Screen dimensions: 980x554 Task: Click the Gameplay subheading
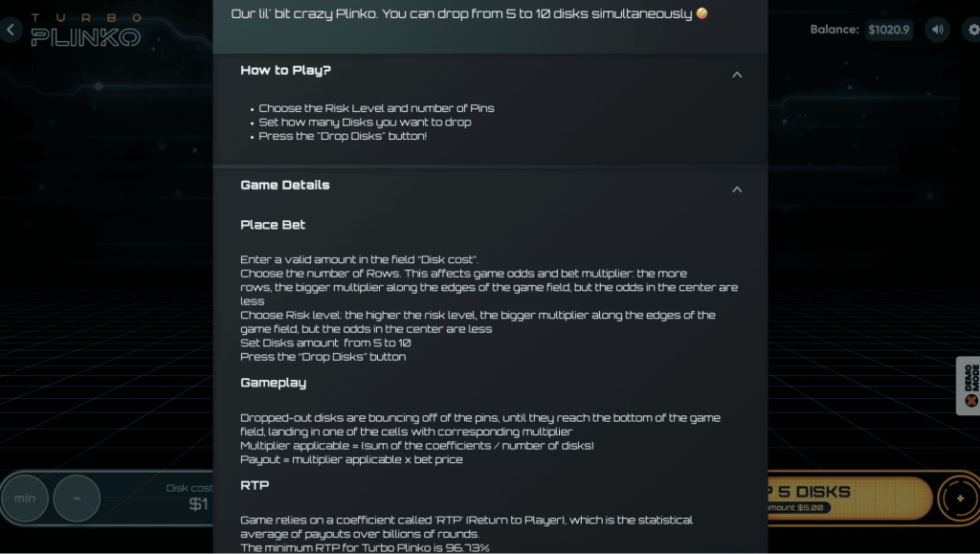273,383
